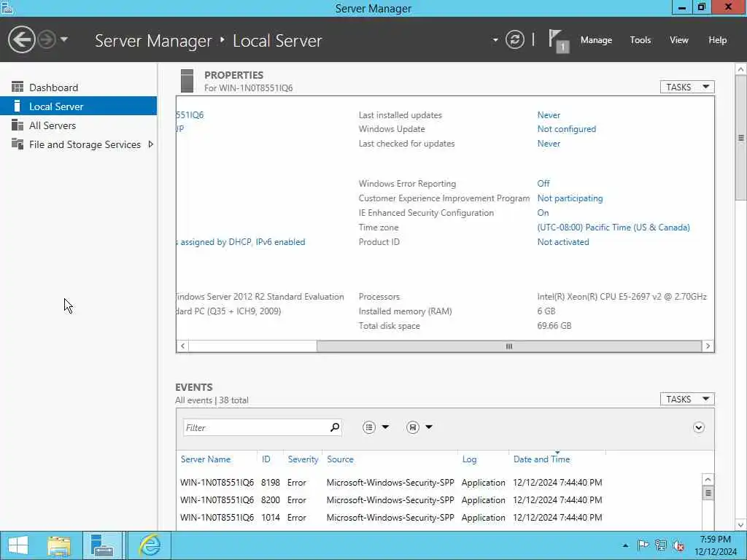Click the Server Manager taskbar icon
The image size is (747, 560).
102,545
